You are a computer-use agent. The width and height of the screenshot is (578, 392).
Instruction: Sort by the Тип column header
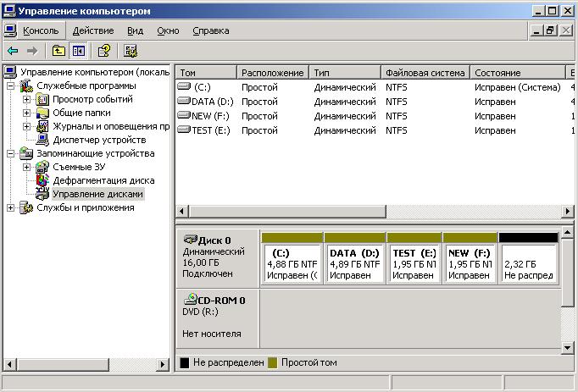coord(345,73)
